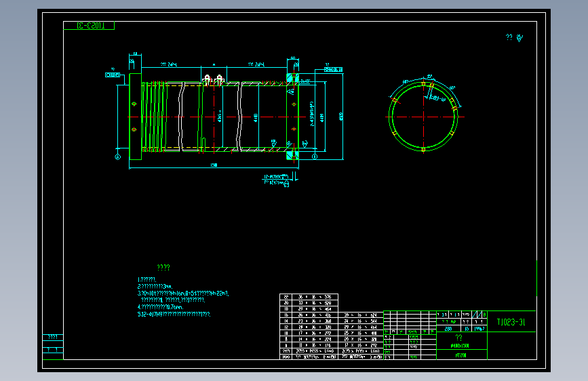Click the surface finish symbol at top-right corner
The height and width of the screenshot is (381, 588).
(520, 37)
